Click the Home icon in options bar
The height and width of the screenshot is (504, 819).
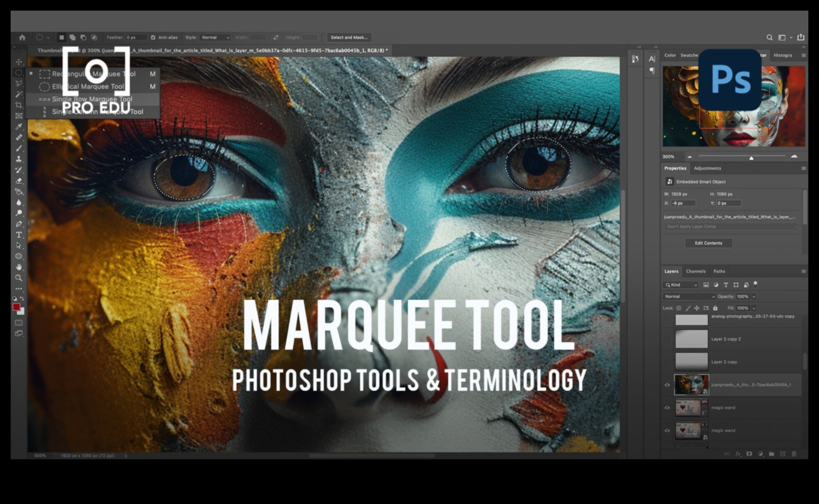click(22, 38)
